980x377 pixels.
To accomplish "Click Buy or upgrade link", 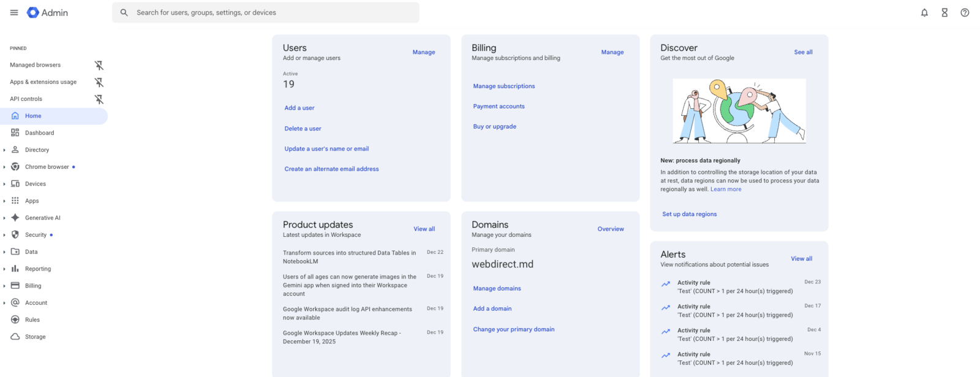I will click(494, 127).
